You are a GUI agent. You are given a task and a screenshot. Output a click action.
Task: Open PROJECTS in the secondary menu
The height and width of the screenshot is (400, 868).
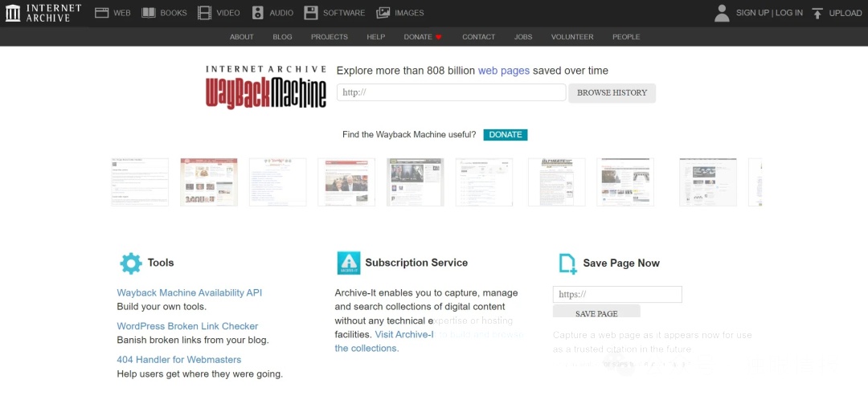tap(330, 37)
